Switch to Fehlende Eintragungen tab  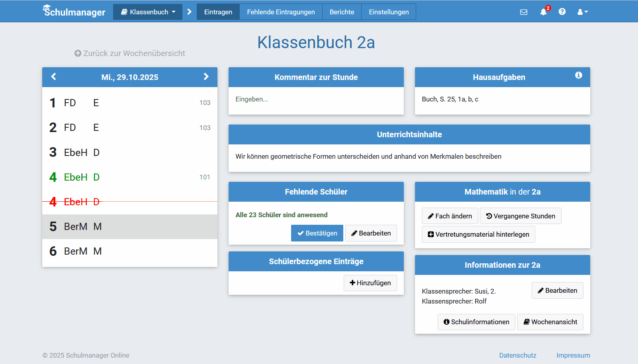click(x=281, y=12)
